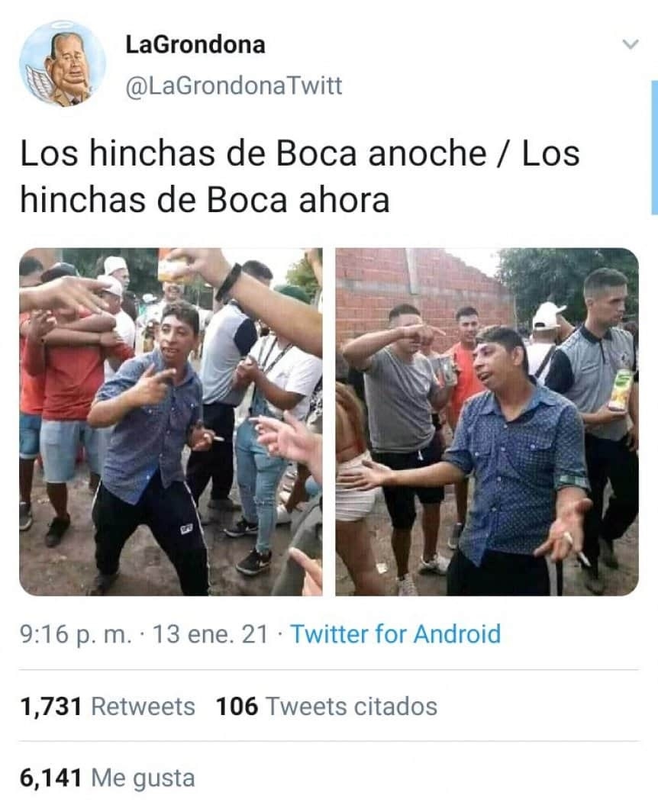The width and height of the screenshot is (658, 812).
Task: Open the left photo of dancing fan
Action: [171, 421]
